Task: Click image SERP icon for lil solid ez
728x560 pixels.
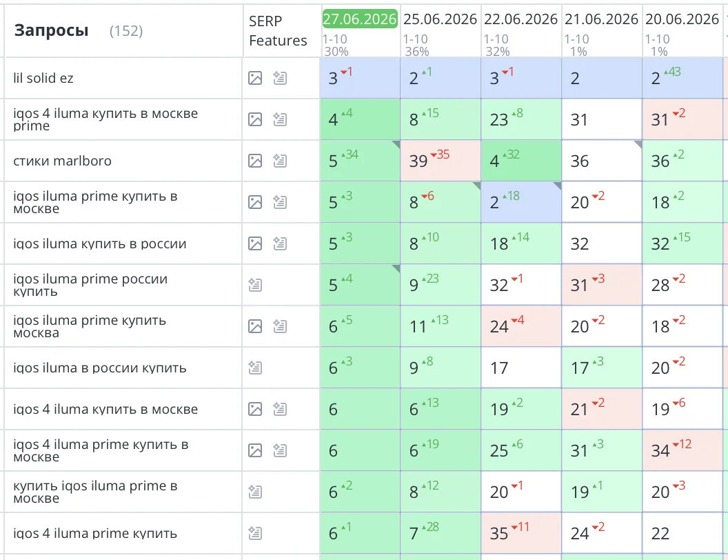Action: pos(255,78)
